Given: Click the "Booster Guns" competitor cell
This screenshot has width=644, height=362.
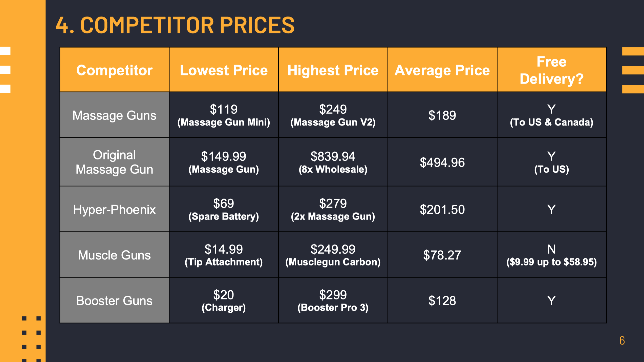Looking at the screenshot, I should point(114,300).
